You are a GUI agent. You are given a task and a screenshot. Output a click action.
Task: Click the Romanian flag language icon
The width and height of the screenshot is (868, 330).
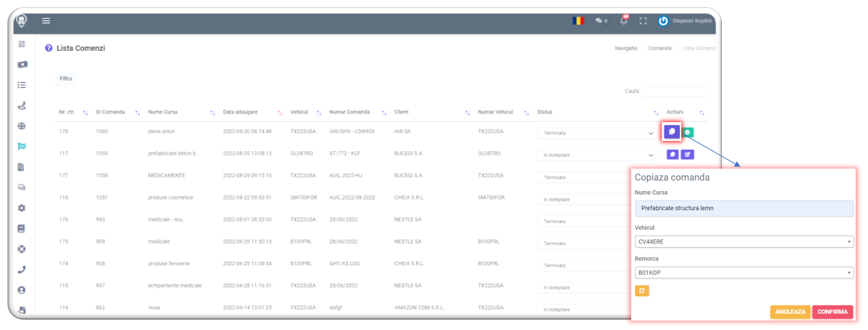tap(577, 21)
